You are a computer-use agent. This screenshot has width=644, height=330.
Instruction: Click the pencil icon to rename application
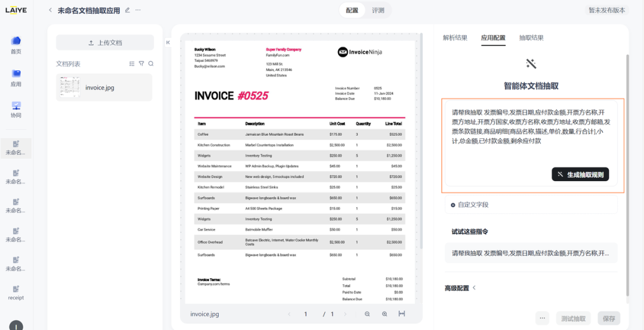click(127, 10)
